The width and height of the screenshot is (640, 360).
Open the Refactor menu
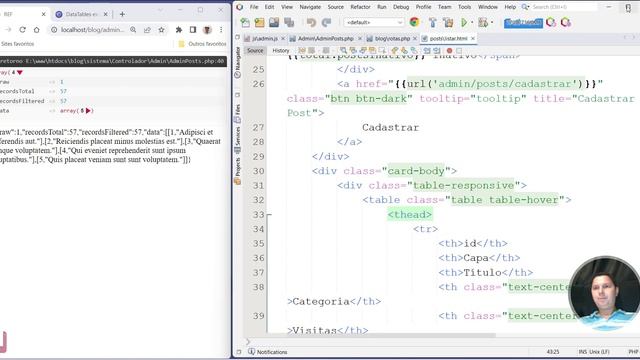click(360, 7)
